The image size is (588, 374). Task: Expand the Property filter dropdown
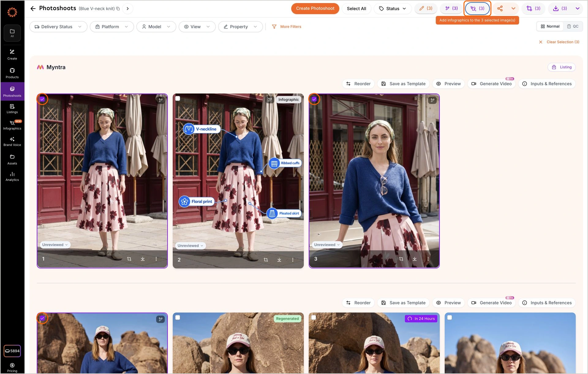pos(240,27)
